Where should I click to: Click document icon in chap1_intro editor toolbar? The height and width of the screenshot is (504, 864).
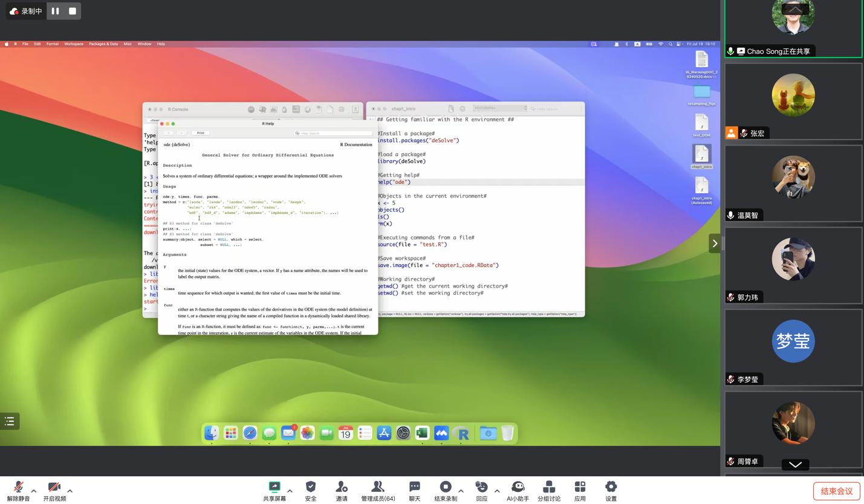451,109
